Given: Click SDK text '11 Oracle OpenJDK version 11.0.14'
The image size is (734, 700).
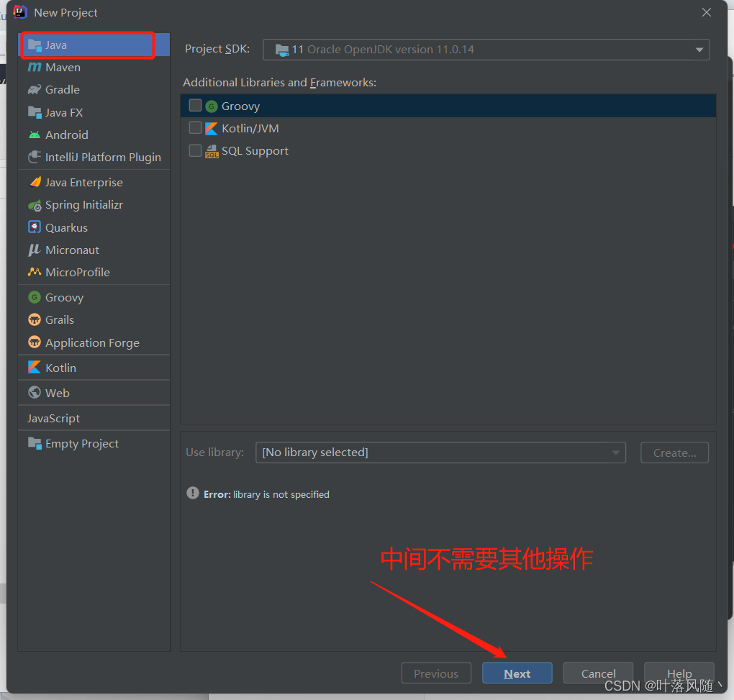Looking at the screenshot, I should (x=383, y=50).
